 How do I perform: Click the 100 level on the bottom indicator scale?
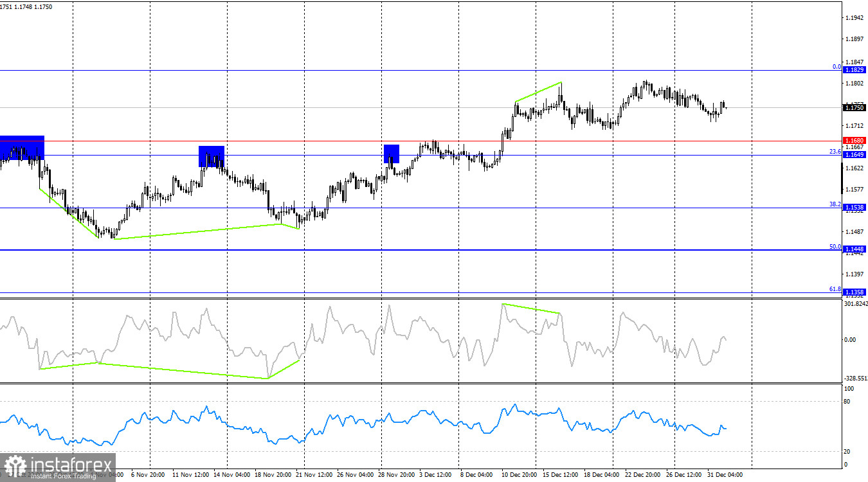click(x=849, y=389)
